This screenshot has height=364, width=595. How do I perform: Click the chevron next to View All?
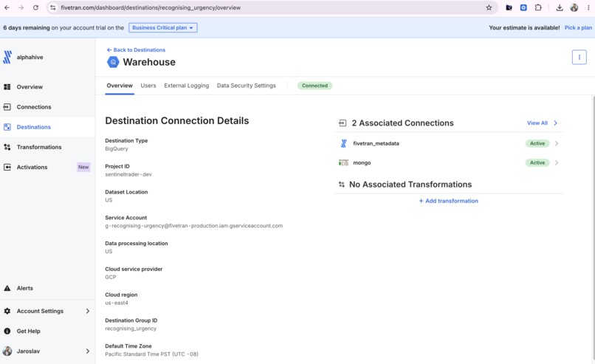556,123
